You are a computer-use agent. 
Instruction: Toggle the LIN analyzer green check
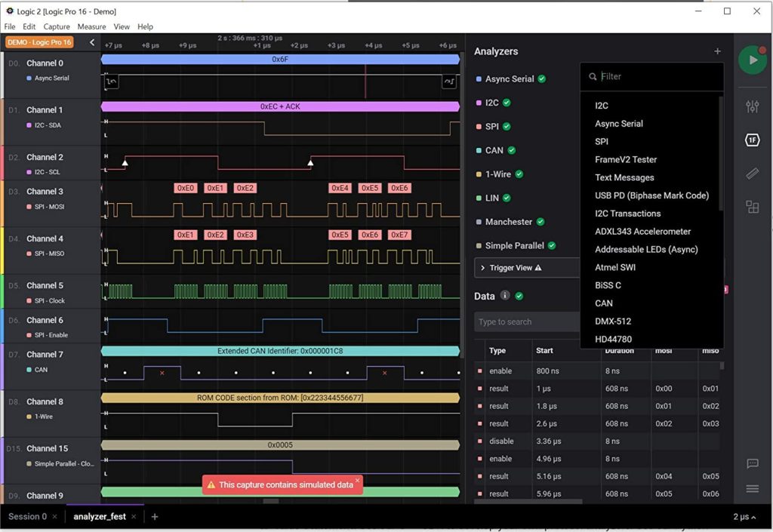507,198
